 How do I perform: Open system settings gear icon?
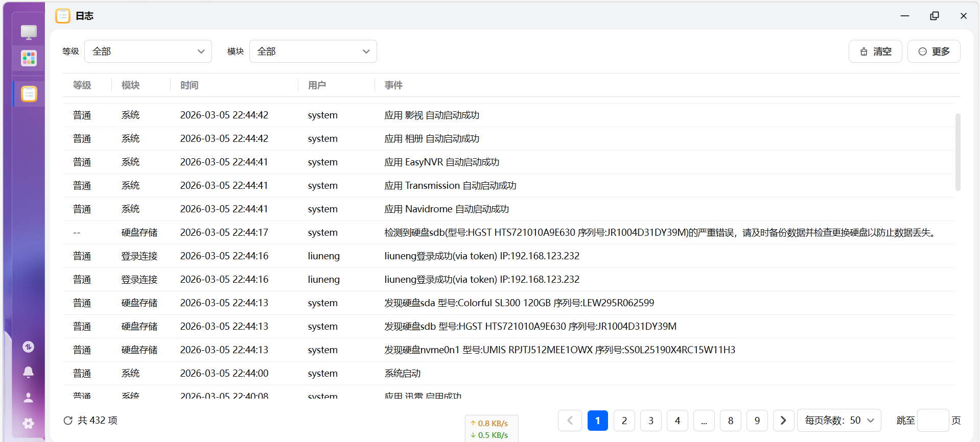coord(28,423)
